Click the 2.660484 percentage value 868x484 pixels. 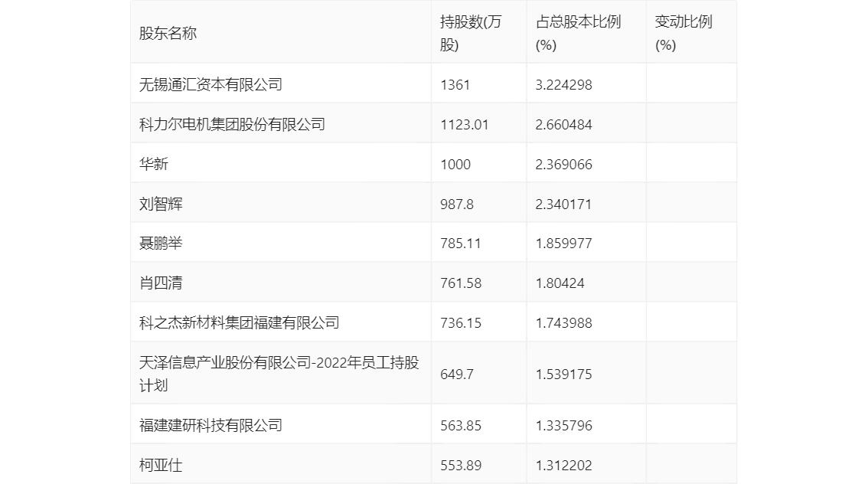tap(563, 125)
